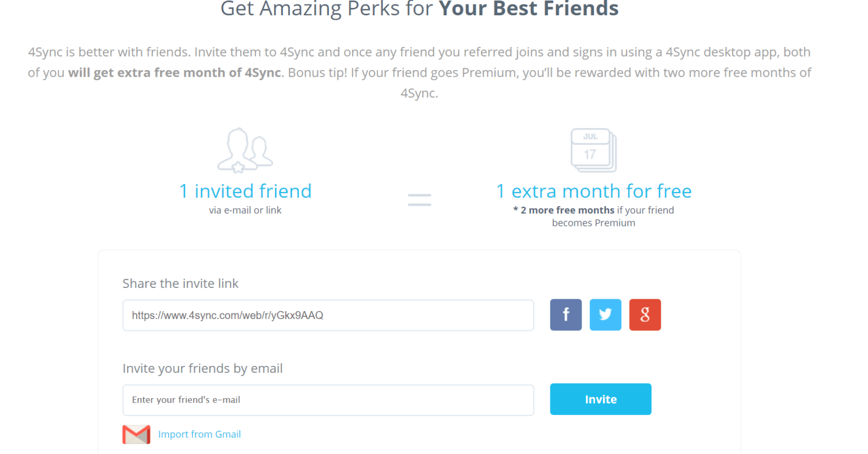This screenshot has width=868, height=454.
Task: Click the 'Invite your friends by email' label
Action: tap(203, 369)
